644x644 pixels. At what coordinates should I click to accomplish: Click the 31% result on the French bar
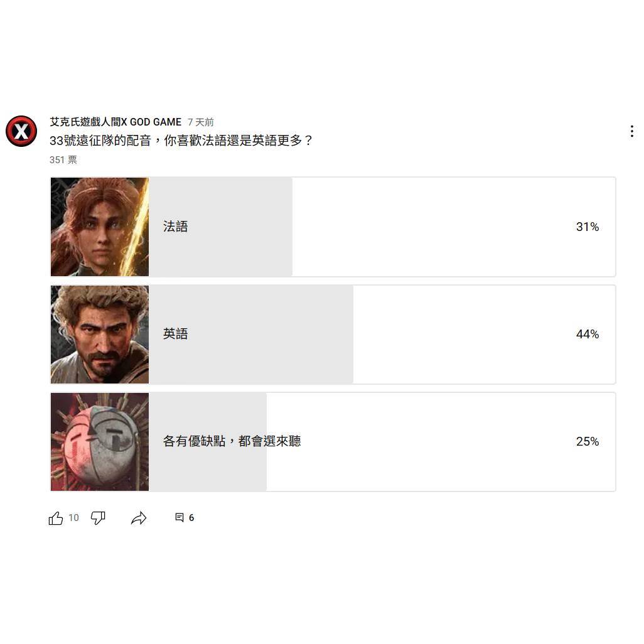pyautogui.click(x=588, y=227)
